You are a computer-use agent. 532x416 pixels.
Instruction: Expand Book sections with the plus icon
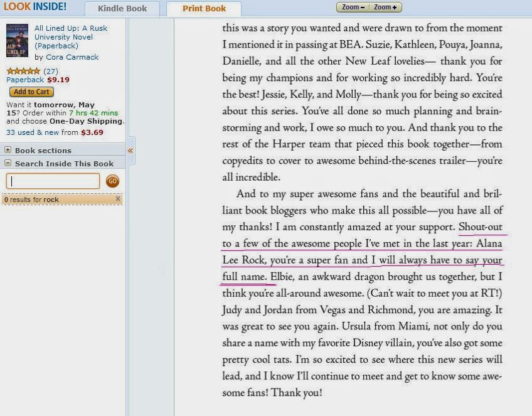click(x=8, y=150)
